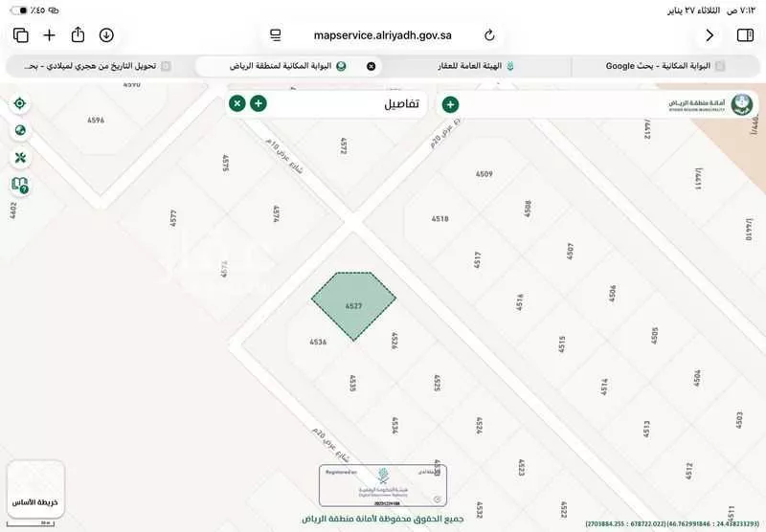This screenshot has width=766, height=532.
Task: Tap the Safari share icon
Action: tap(78, 35)
